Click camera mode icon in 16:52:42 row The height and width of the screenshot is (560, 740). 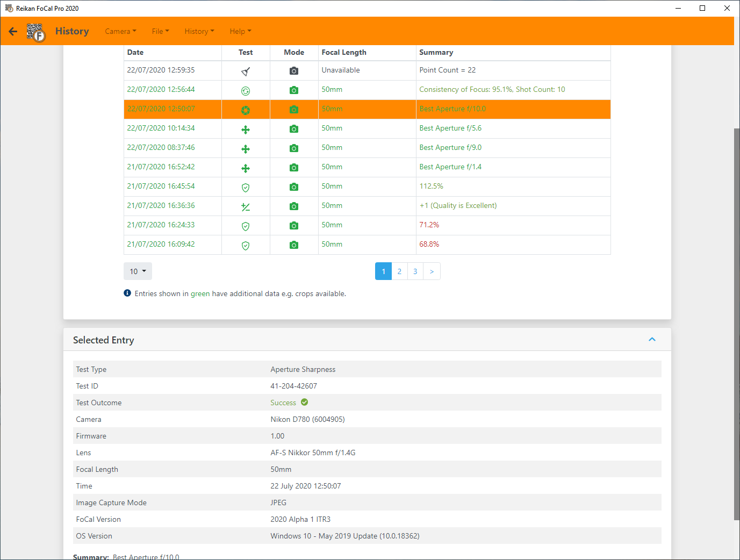[x=294, y=168]
